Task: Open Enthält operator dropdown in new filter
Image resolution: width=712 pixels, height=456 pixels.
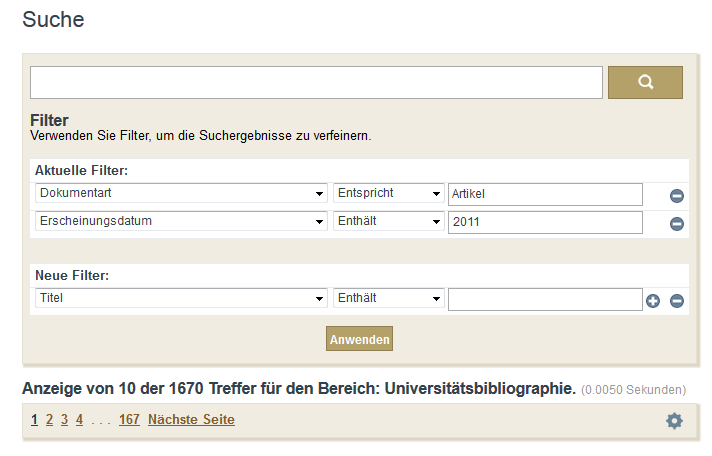Action: (x=388, y=298)
